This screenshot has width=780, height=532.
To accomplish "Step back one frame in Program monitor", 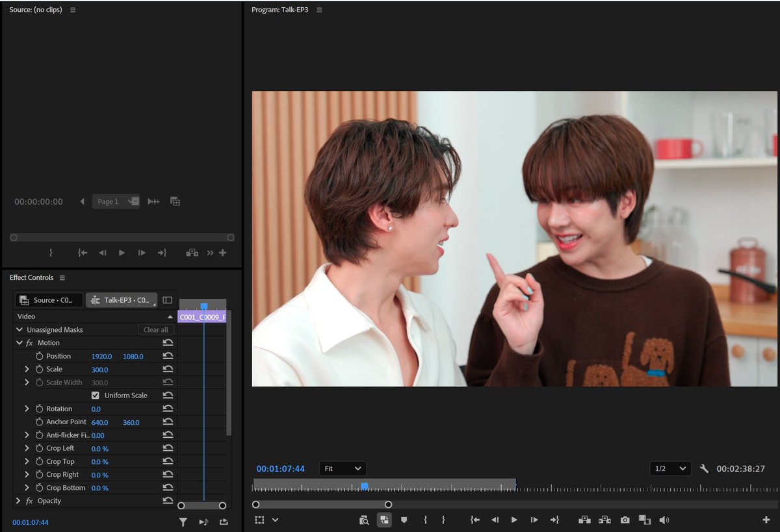I will [x=495, y=520].
